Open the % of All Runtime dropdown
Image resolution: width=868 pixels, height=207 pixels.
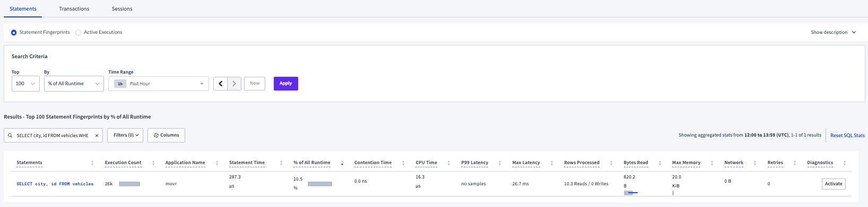(x=74, y=84)
